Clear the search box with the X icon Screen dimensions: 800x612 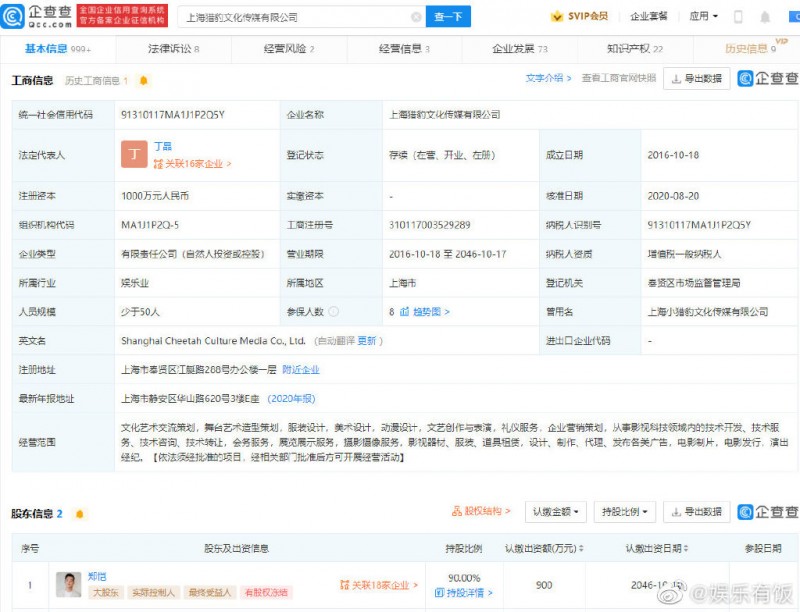pos(416,17)
